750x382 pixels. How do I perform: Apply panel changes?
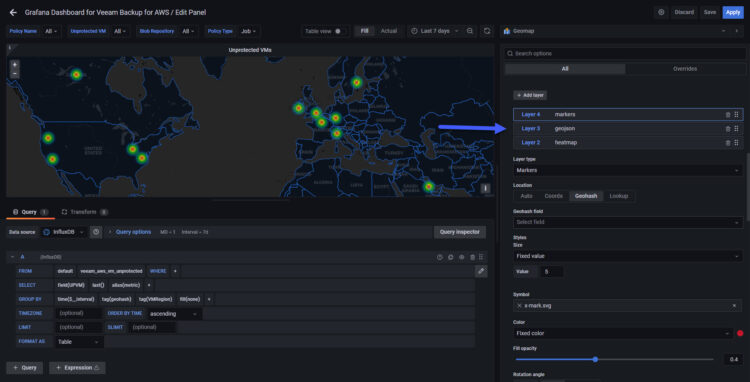[x=733, y=12]
